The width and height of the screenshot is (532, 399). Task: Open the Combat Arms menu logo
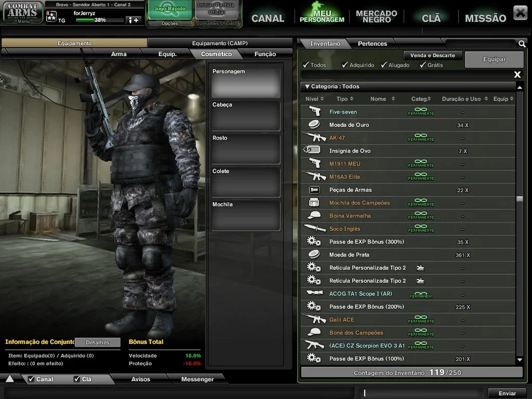[23, 12]
